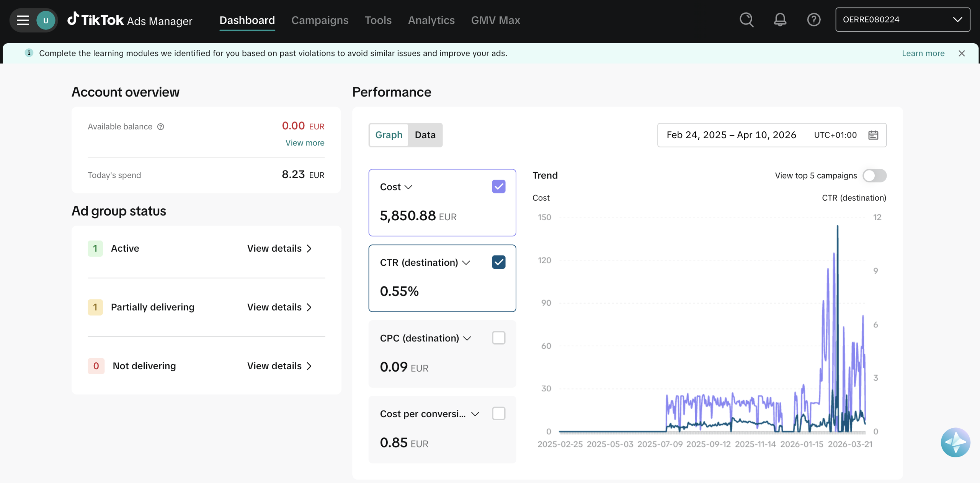Screen dimensions: 980x483
Task: Open the search magnifier icon
Action: pyautogui.click(x=746, y=20)
